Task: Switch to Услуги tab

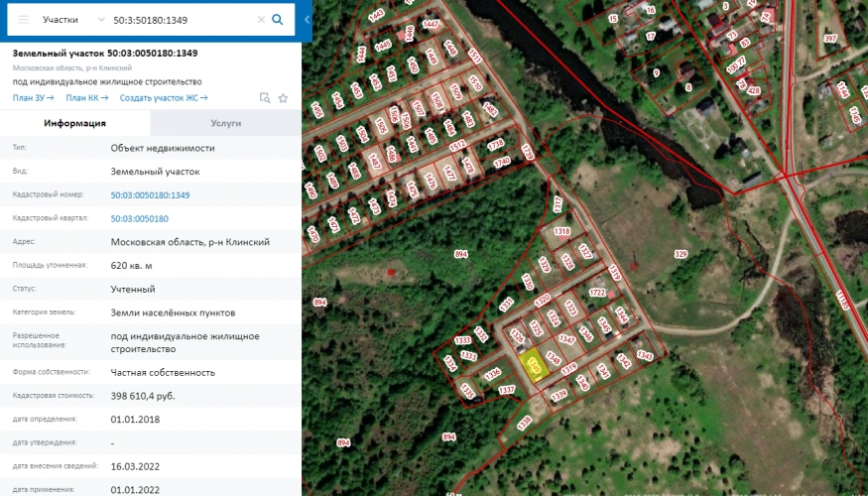Action: pos(226,123)
